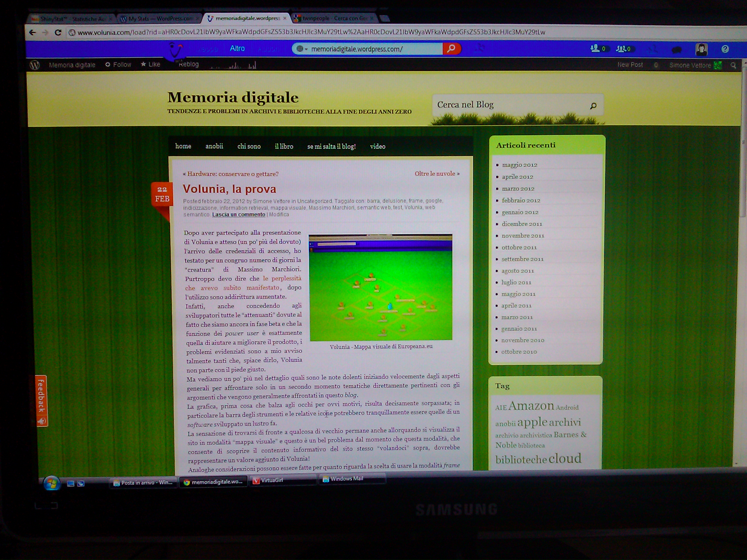
Task: Switch to the My Stats WordPress tab
Action: 157,18
